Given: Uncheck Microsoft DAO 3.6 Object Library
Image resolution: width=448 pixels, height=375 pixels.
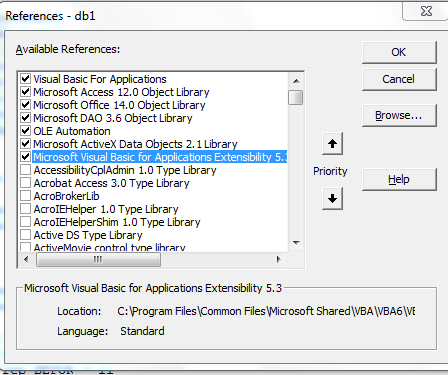Looking at the screenshot, I should click(25, 118).
